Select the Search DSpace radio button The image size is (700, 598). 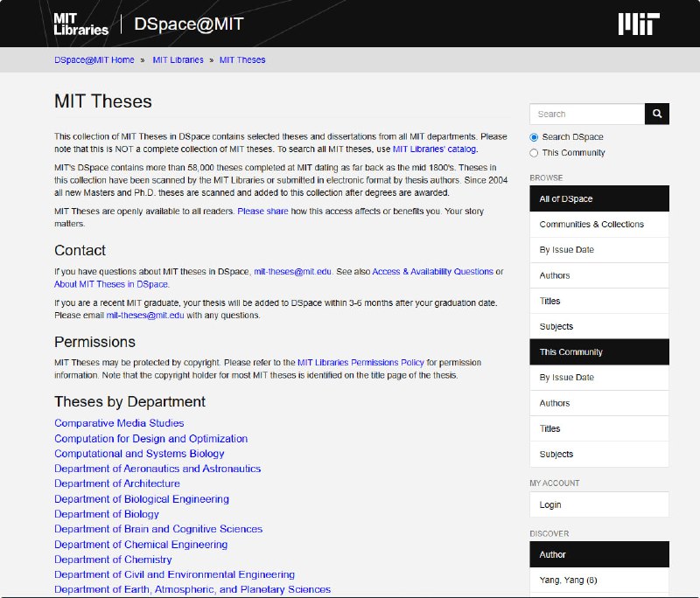[535, 137]
